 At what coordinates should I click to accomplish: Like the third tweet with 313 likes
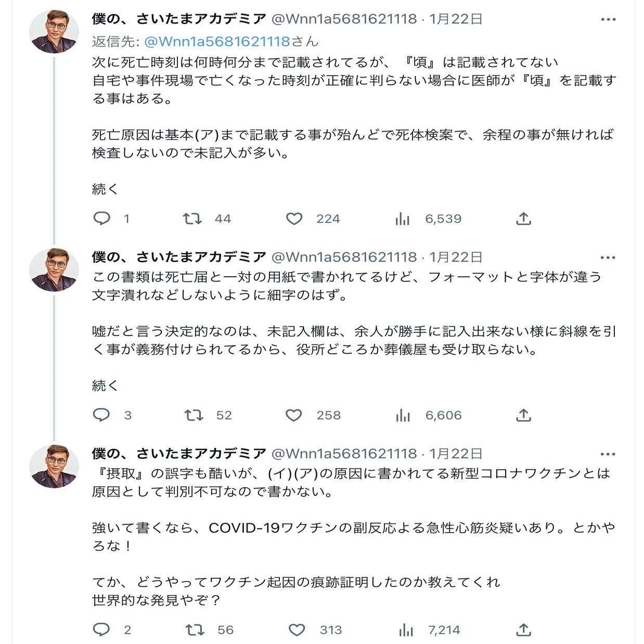(297, 630)
